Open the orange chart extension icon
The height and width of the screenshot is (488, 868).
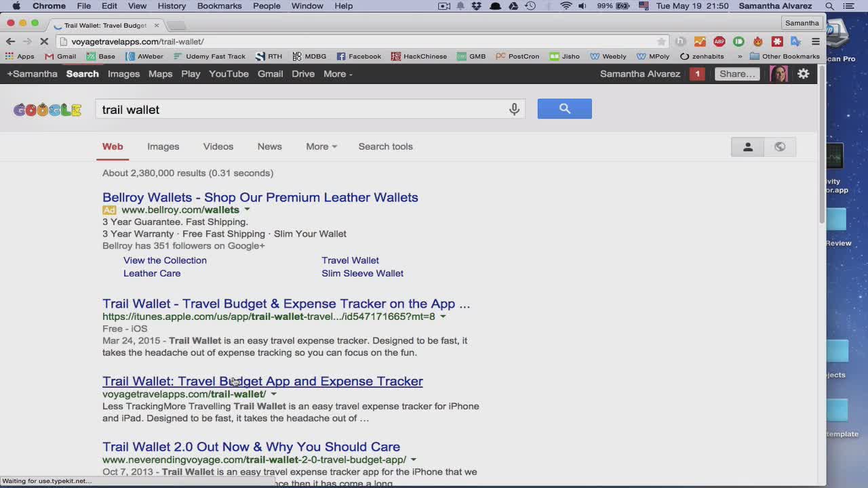coord(700,41)
